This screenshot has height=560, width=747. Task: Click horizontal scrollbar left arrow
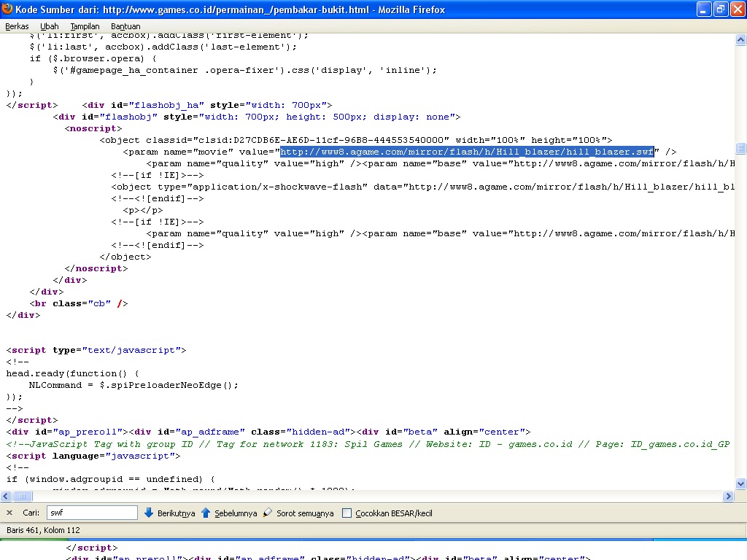pyautogui.click(x=6, y=496)
